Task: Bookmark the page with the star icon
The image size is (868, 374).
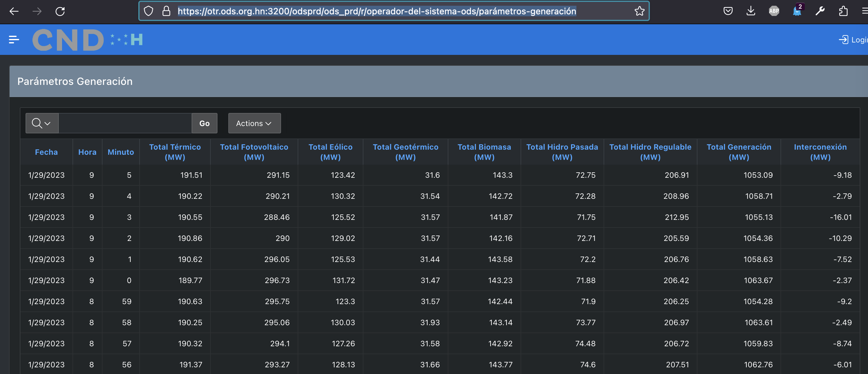Action: [x=639, y=11]
